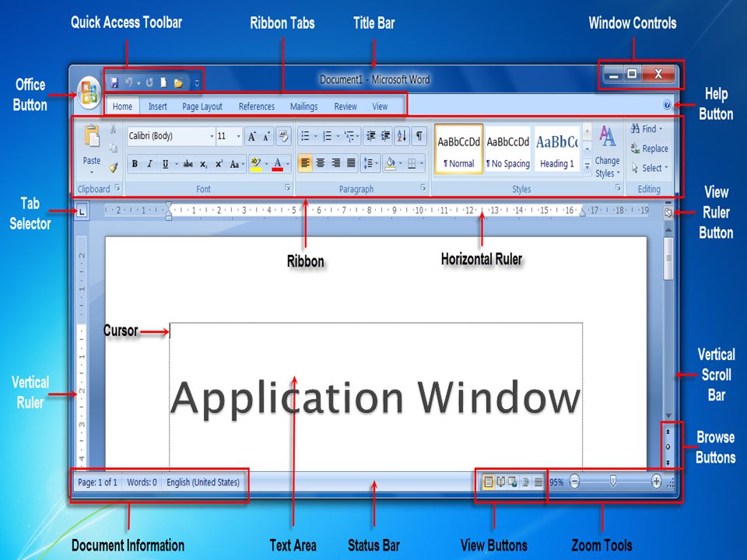This screenshot has width=747, height=560.
Task: Toggle Bold formatting
Action: click(x=135, y=164)
